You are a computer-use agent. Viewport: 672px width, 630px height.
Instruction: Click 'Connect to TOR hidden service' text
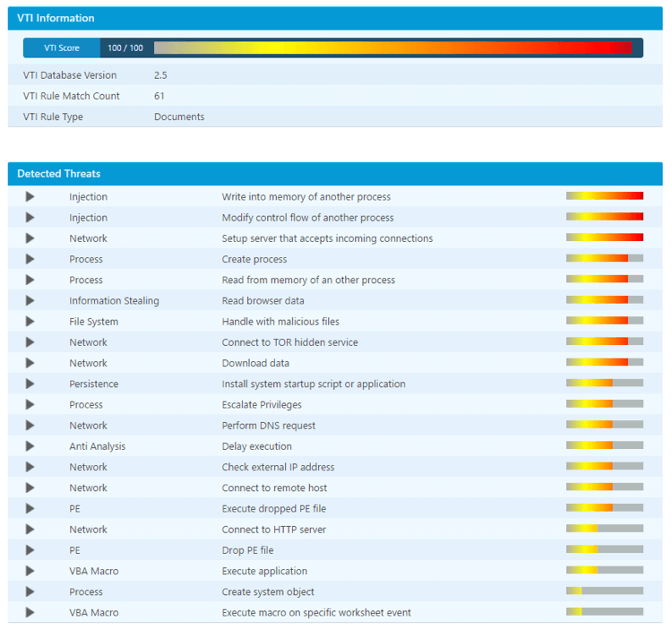(289, 342)
